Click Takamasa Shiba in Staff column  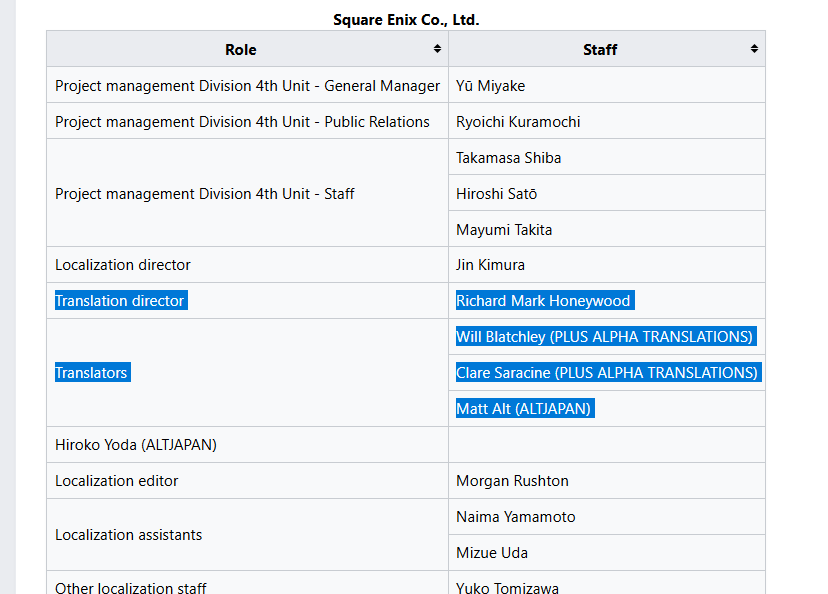point(509,158)
